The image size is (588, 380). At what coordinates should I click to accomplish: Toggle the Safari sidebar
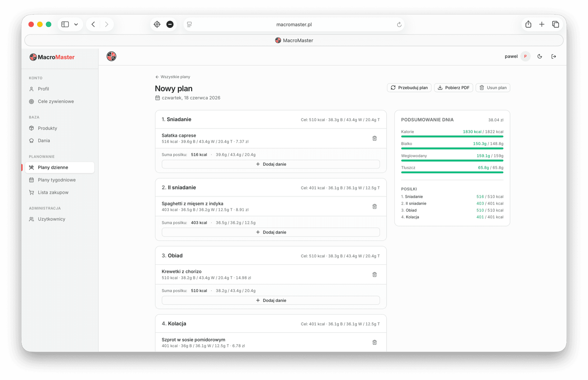point(65,24)
